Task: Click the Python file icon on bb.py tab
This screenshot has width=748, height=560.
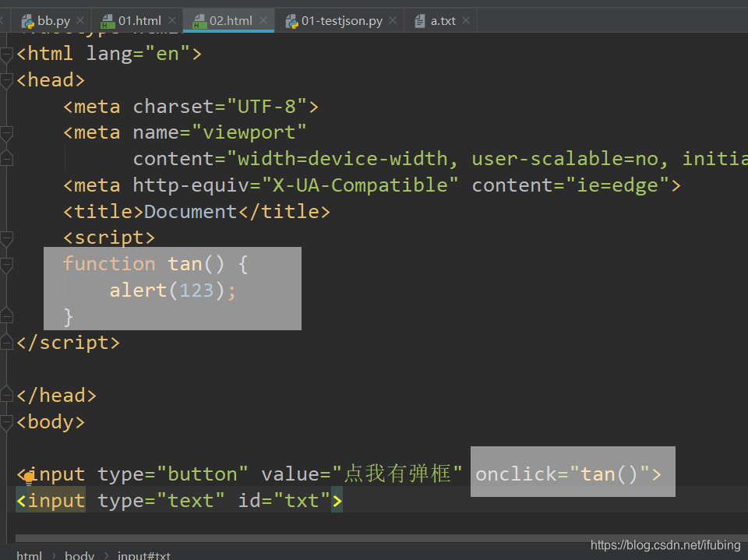Action: pyautogui.click(x=28, y=21)
